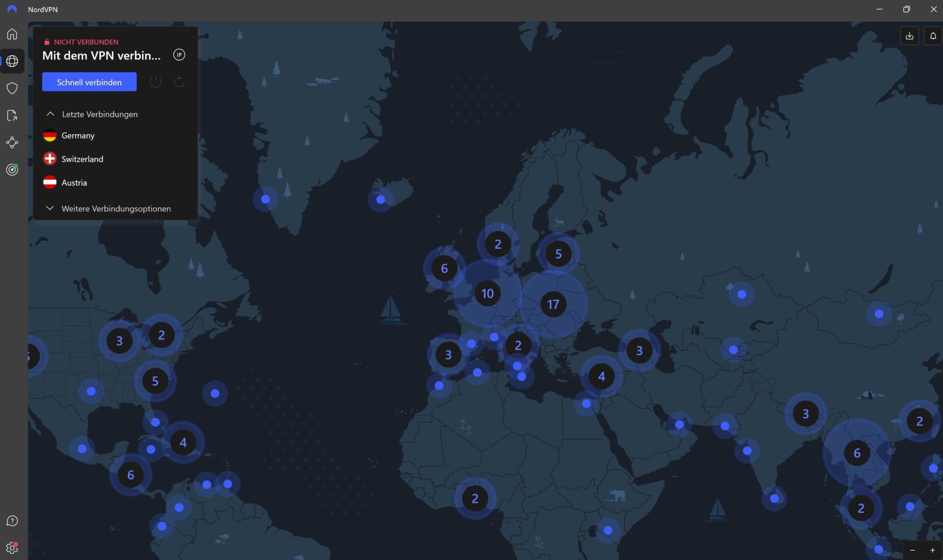
Task: Click Schnell verbinden button
Action: click(x=89, y=82)
